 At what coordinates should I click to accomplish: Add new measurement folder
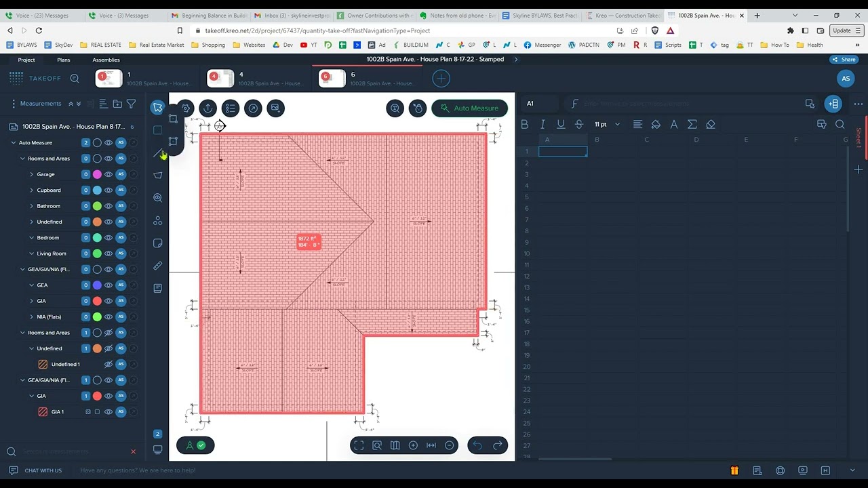pos(117,104)
